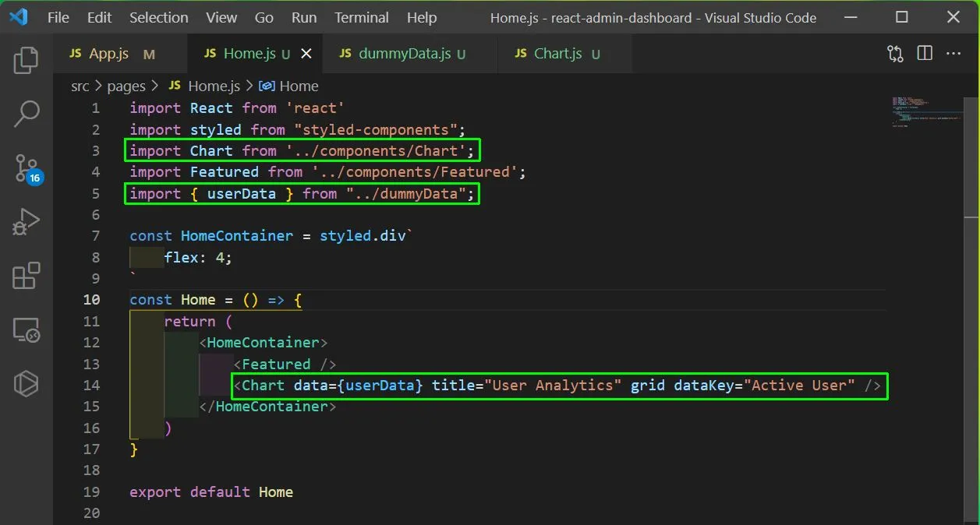This screenshot has height=525, width=980.
Task: Click line number 14 in gutter
Action: coord(91,385)
